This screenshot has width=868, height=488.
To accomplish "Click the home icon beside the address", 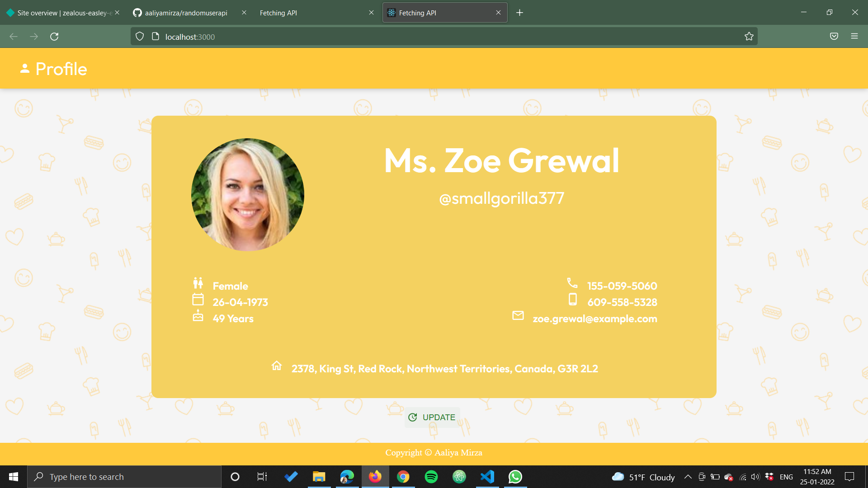I will 277,366.
